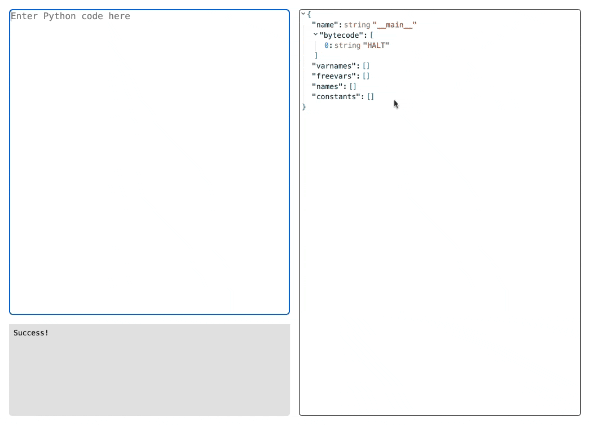Select the "names" key
Viewport: 590px width, 425px height.
tap(327, 87)
